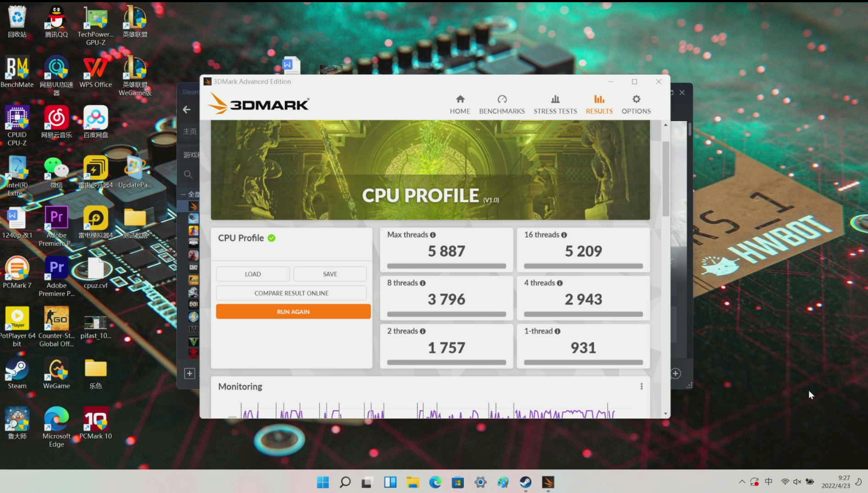Click the plus add-game icon in Steam sidebar
Screen dimensions: 868x493
click(189, 374)
